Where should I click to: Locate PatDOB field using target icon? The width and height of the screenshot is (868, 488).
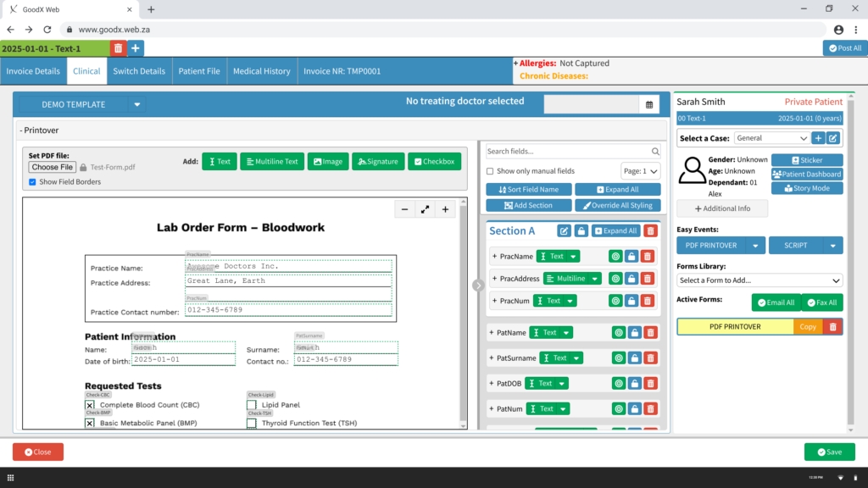(x=619, y=384)
